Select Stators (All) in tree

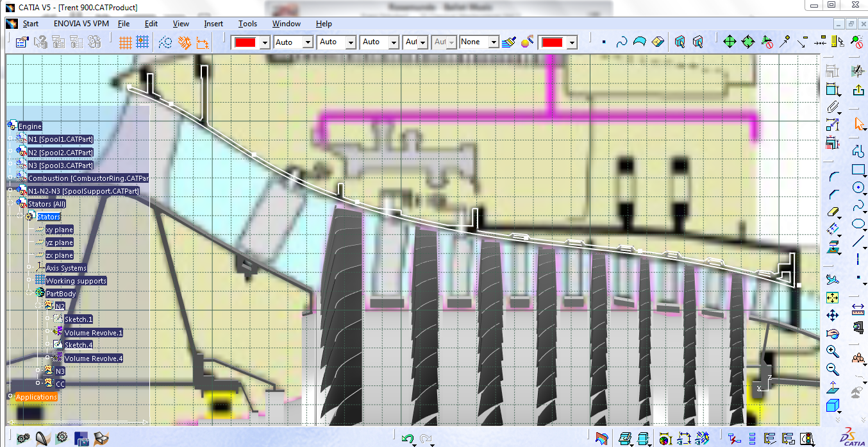[x=47, y=203]
